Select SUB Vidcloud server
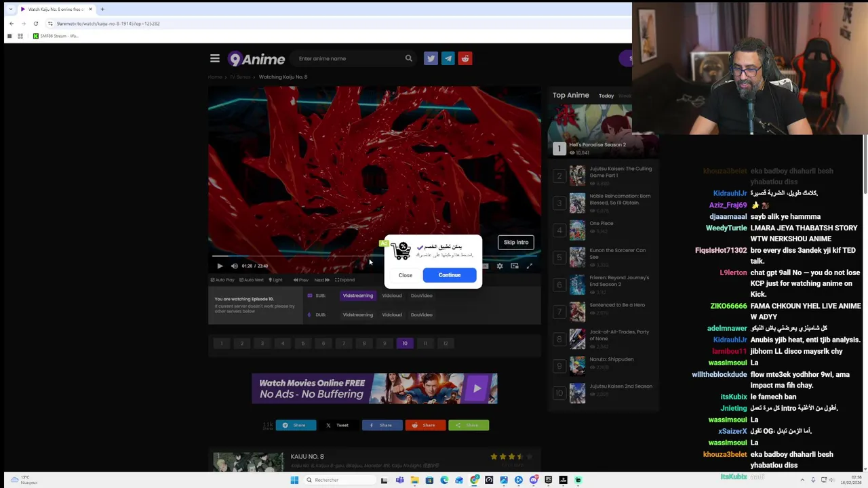868x488 pixels. [x=392, y=296]
